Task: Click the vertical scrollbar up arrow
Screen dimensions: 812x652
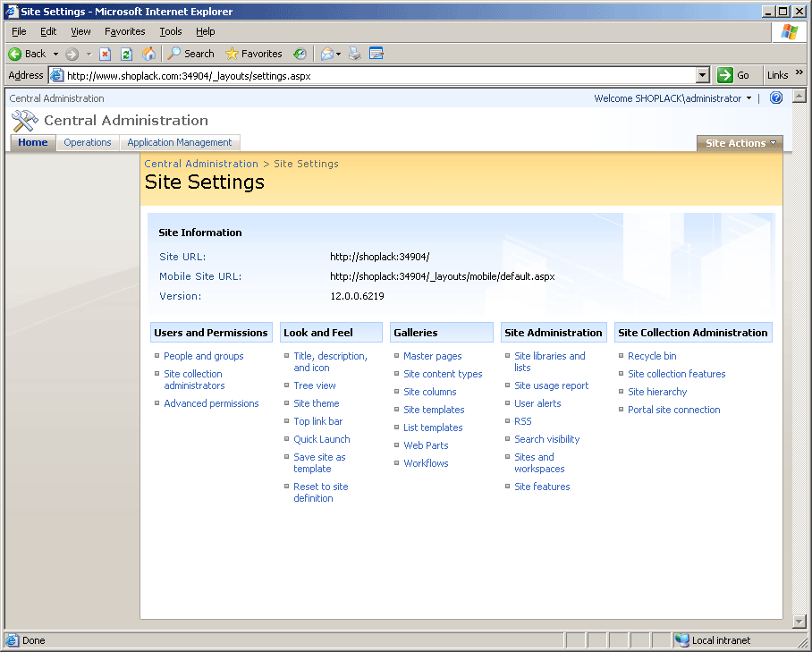Action: (x=799, y=96)
